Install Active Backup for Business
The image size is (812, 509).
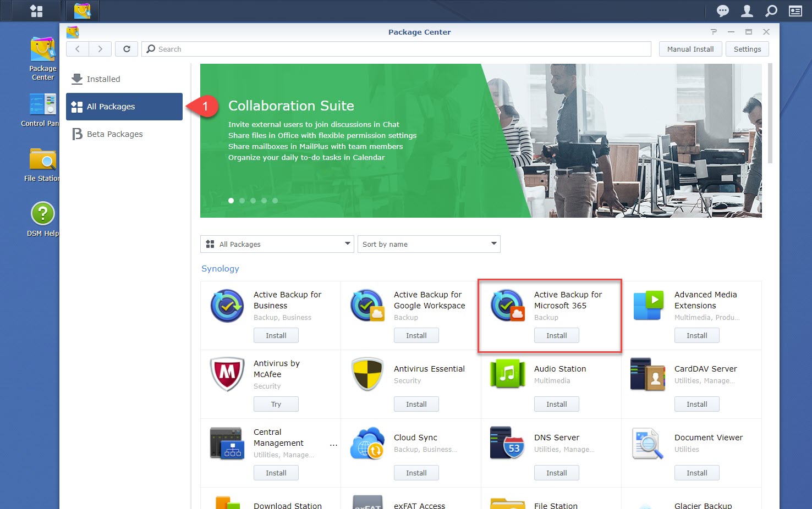tap(276, 335)
